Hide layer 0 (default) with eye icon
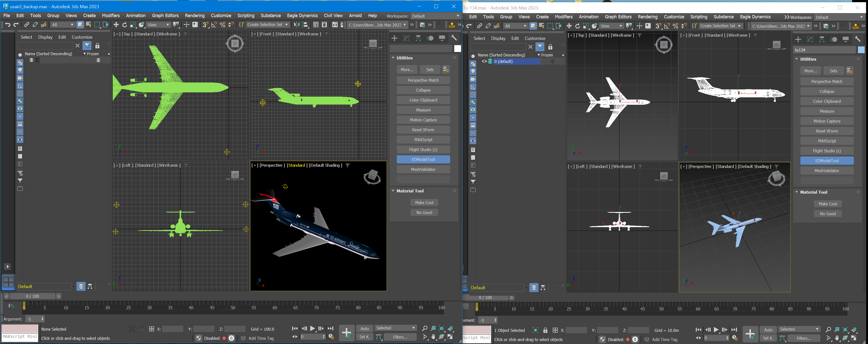The width and height of the screenshot is (868, 344). [x=484, y=62]
